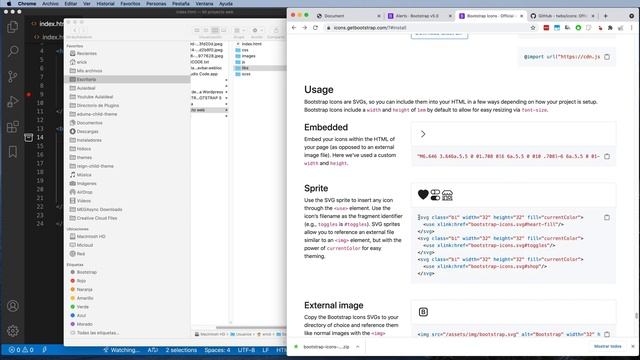The image size is (640, 360).
Task: Open Chrome three-dot menu
Action: (x=631, y=28)
